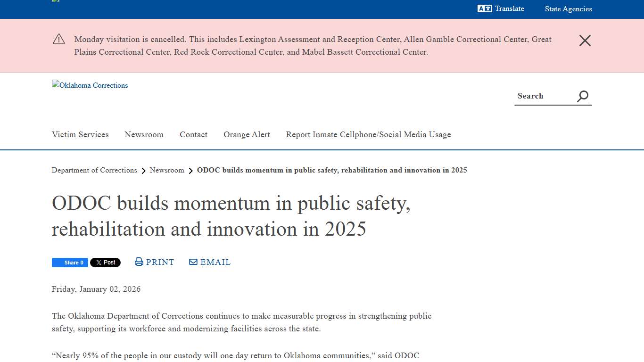
Task: Click the Share counter showing 0
Action: (81, 263)
